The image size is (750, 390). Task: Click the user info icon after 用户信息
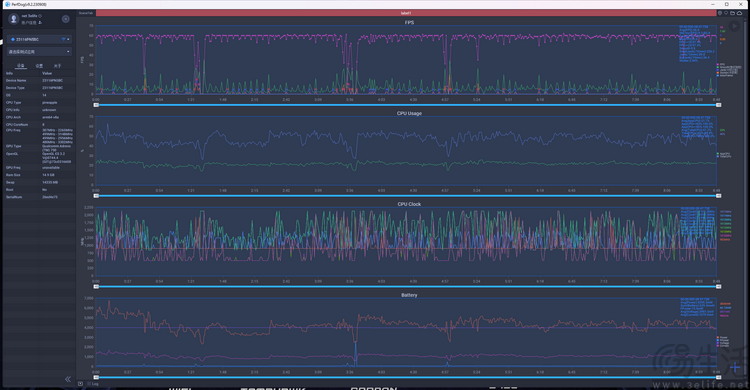tap(40, 22)
